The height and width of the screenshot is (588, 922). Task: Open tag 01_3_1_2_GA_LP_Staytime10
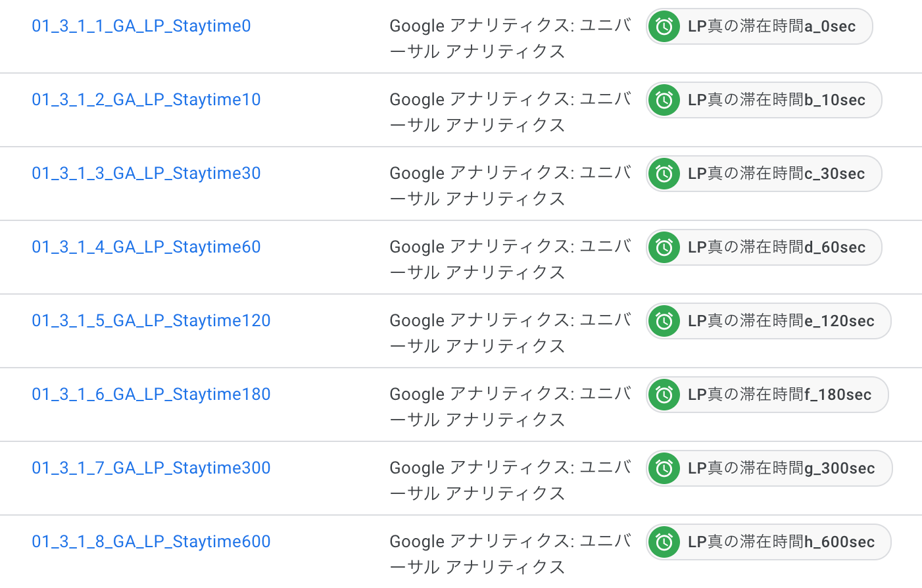[147, 100]
